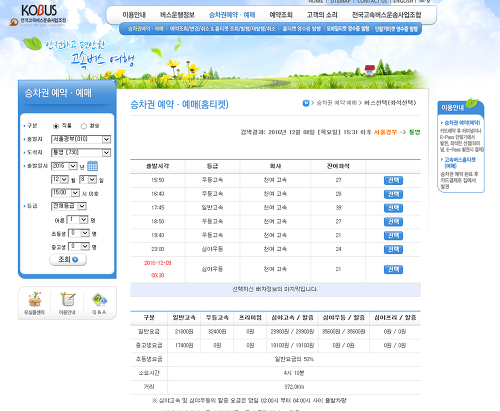The width and height of the screenshot is (500, 411).
Task: Open the 초등생 child count dropdown
Action: click(79, 233)
